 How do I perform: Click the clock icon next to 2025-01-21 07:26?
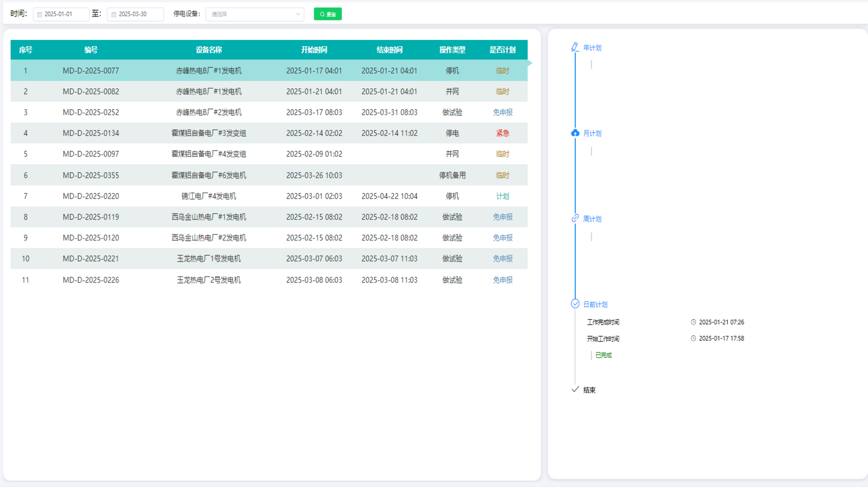click(693, 322)
